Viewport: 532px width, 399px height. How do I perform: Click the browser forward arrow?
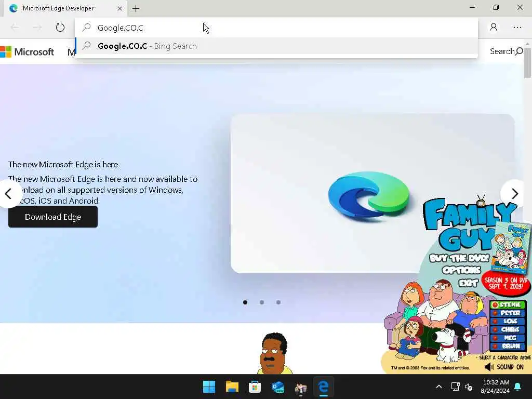pos(37,27)
